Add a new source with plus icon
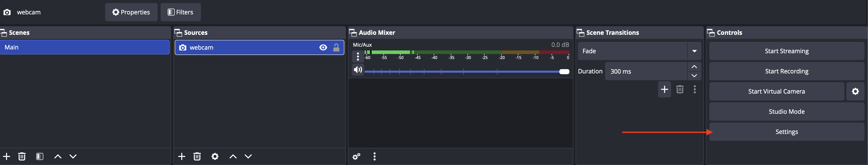The width and height of the screenshot is (868, 165). coord(182,156)
